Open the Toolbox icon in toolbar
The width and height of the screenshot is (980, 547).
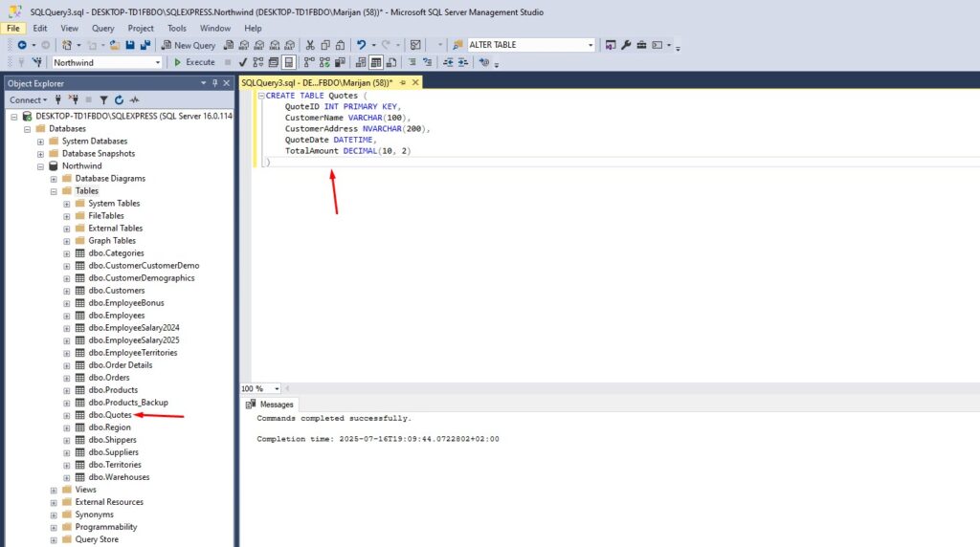click(641, 45)
